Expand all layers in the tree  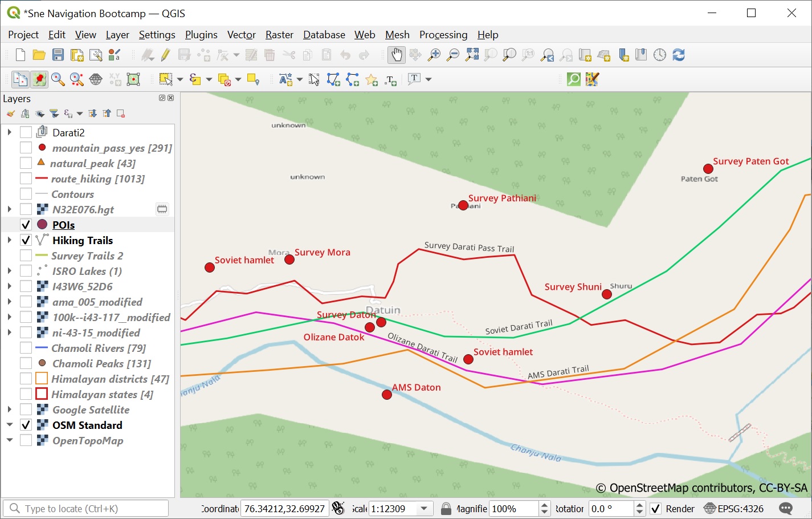[92, 113]
